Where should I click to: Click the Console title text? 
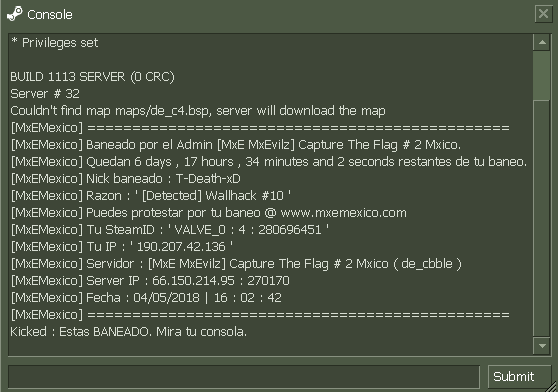(x=50, y=15)
